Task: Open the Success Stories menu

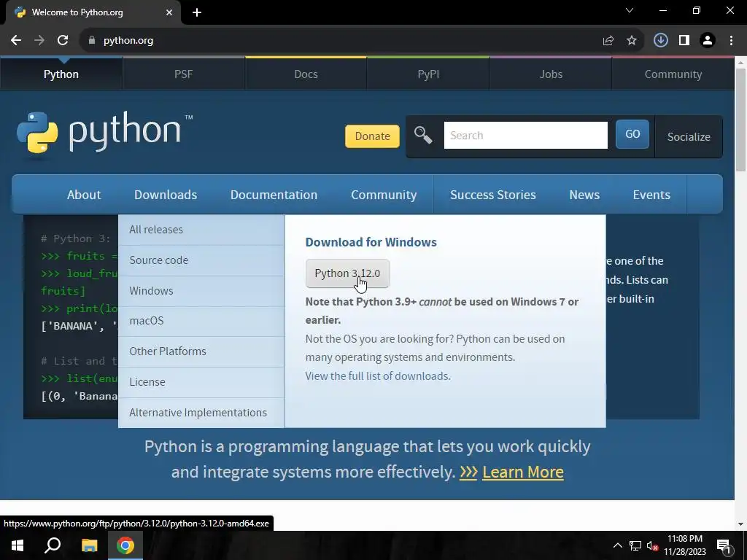Action: 493,195
